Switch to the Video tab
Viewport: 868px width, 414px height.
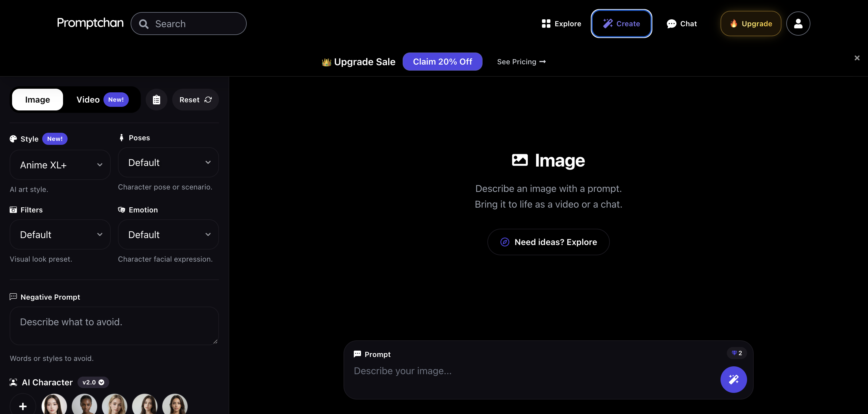point(103,100)
